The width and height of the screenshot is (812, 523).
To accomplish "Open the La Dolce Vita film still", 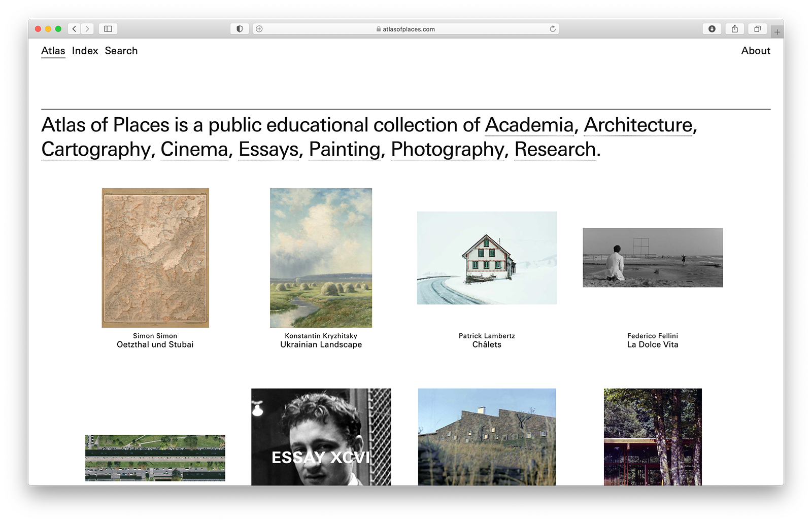I will (x=653, y=258).
